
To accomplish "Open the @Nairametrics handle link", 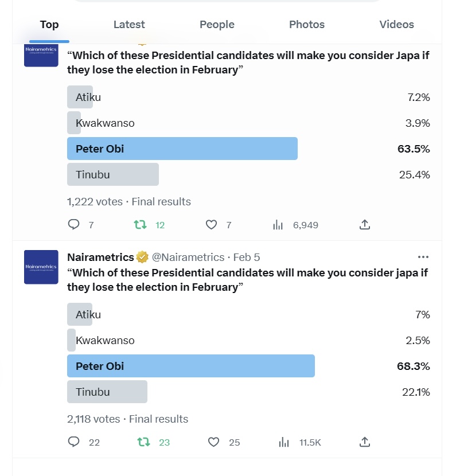I will (188, 257).
